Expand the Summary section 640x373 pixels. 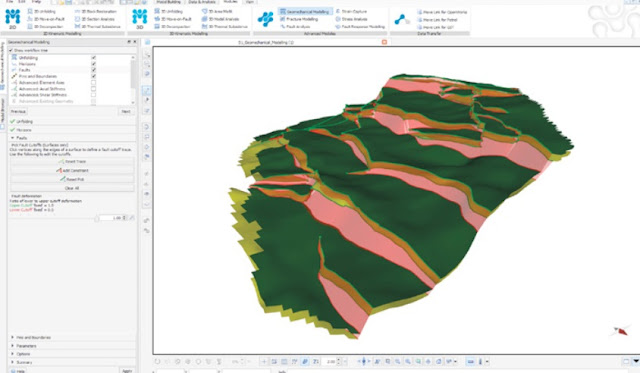(72, 362)
